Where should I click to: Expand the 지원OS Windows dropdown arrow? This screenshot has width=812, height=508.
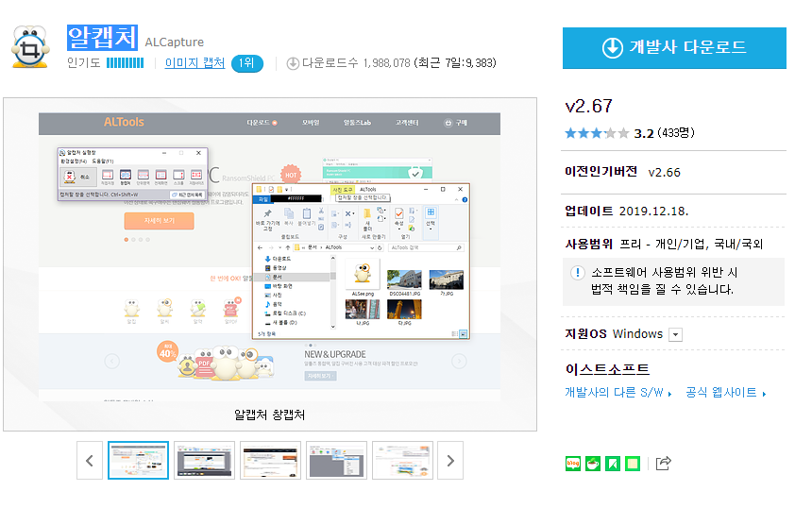point(675,334)
